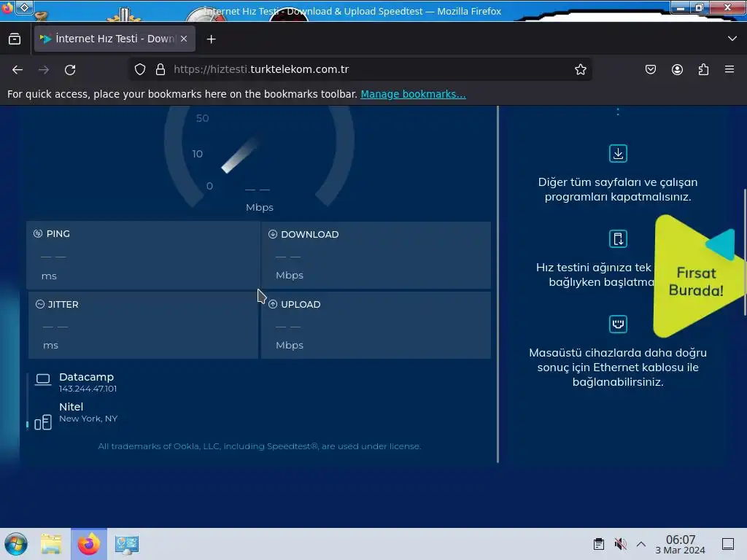Click the upload arrow circle icon

(x=273, y=304)
